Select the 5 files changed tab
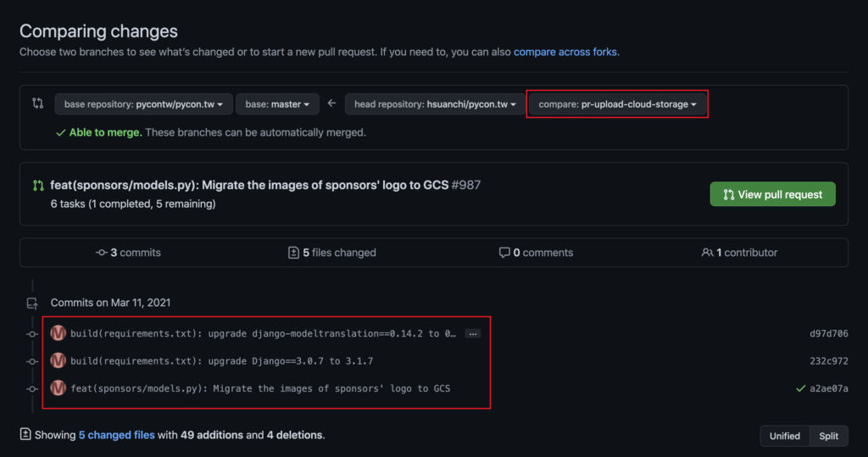Screen dimensions: 868x457 (x=331, y=253)
